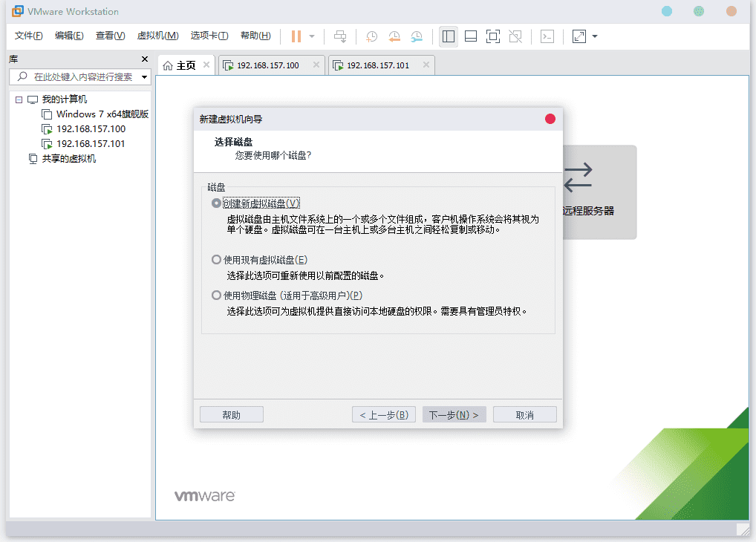This screenshot has height=542, width=756.
Task: Open the power options dropdown arrow
Action: coord(312,36)
